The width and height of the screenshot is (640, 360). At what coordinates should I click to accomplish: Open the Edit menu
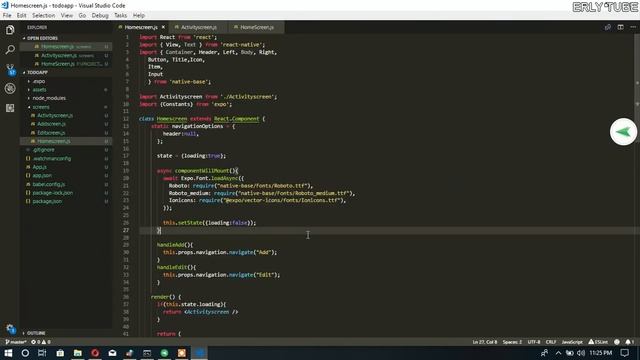coord(22,16)
